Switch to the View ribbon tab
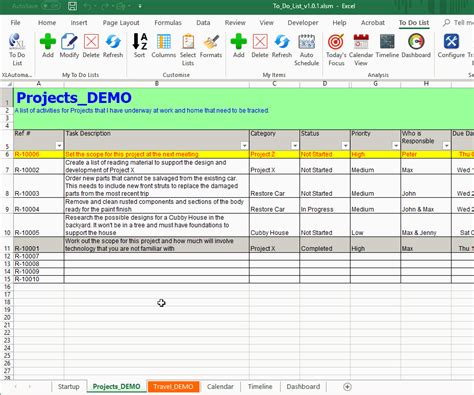The width and height of the screenshot is (474, 395). (266, 23)
